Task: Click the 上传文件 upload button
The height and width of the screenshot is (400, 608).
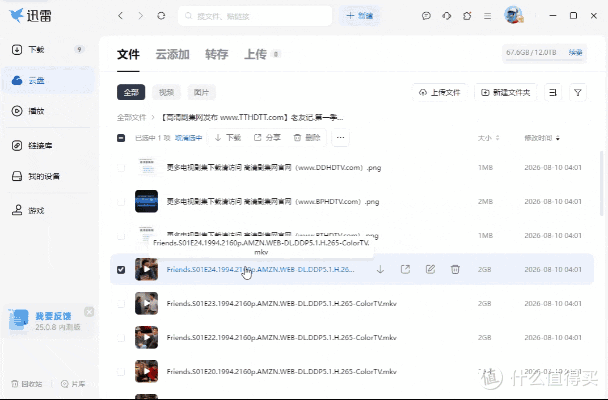Action: tap(440, 92)
